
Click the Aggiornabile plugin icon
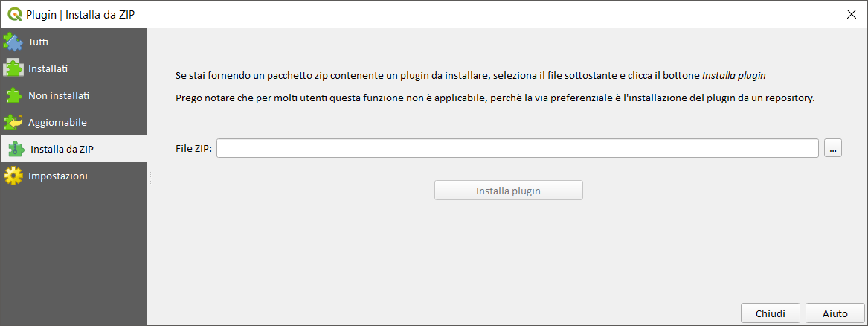tap(13, 122)
